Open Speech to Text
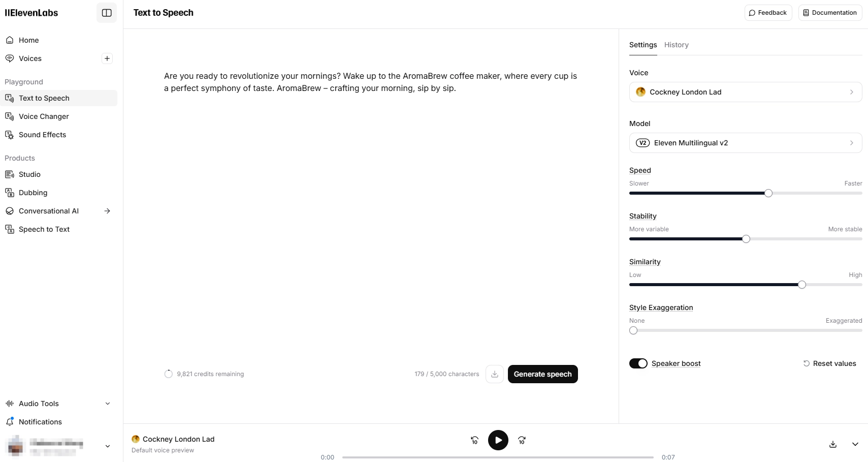The width and height of the screenshot is (868, 462). pyautogui.click(x=44, y=229)
